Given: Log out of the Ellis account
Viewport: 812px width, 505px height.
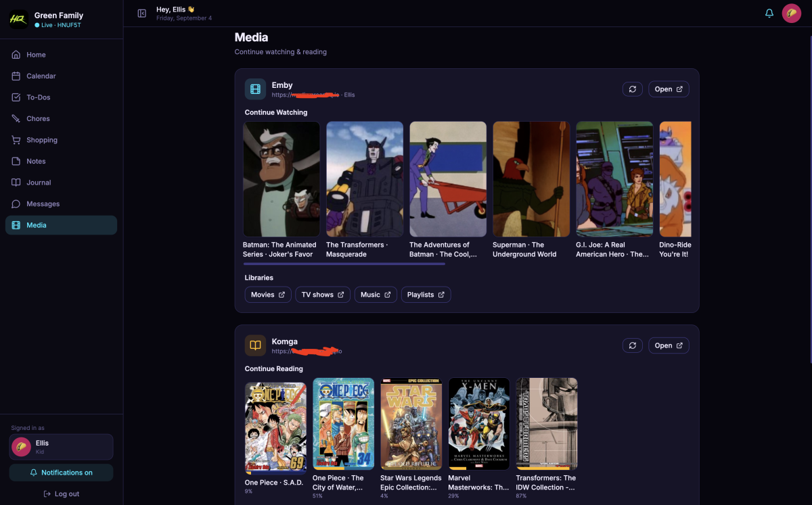Looking at the screenshot, I should (x=62, y=494).
